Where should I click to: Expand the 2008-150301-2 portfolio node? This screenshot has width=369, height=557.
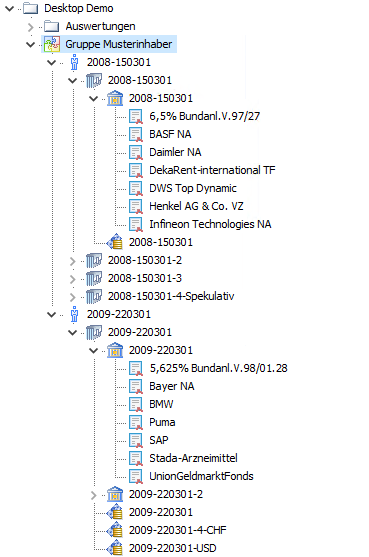click(x=72, y=261)
